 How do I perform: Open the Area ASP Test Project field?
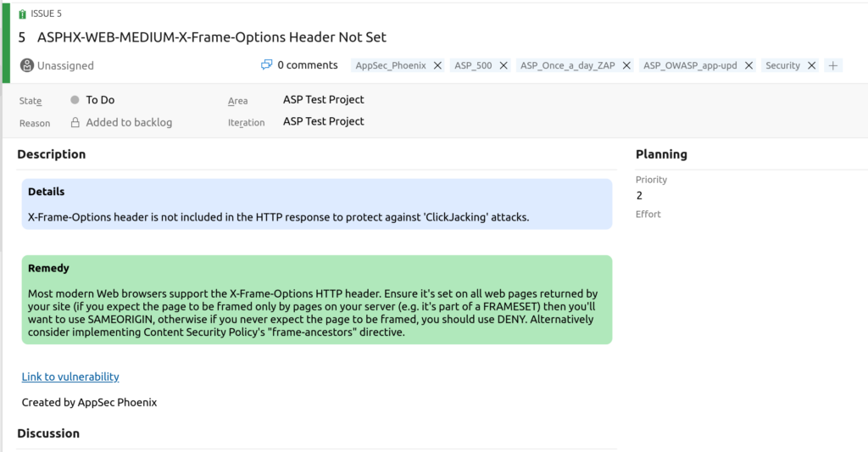pos(323,100)
